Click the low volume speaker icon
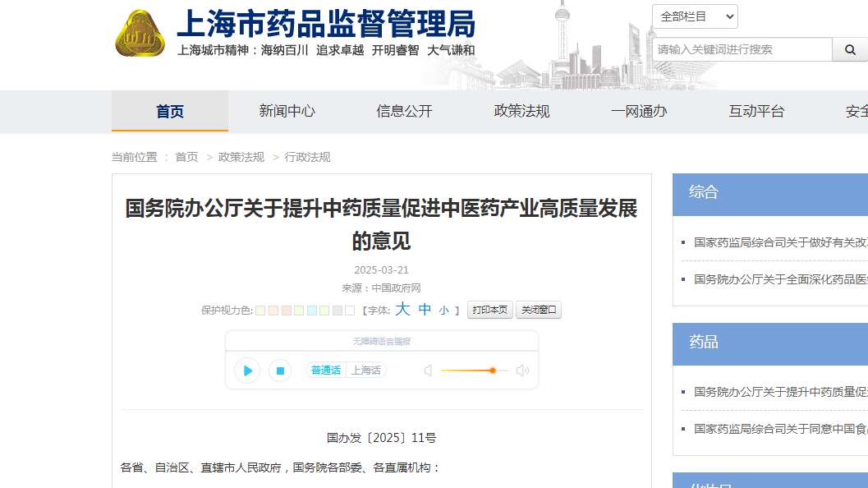Image resolution: width=868 pixels, height=488 pixels. pyautogui.click(x=428, y=371)
